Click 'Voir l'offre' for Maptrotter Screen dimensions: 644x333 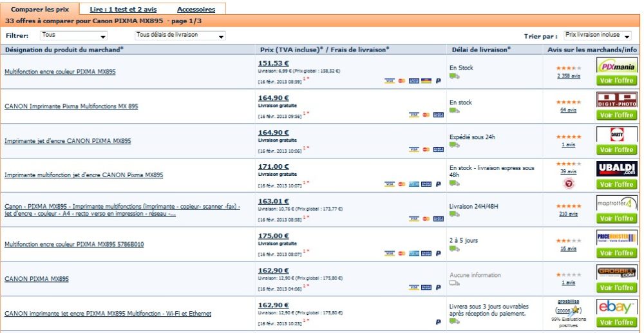(616, 218)
